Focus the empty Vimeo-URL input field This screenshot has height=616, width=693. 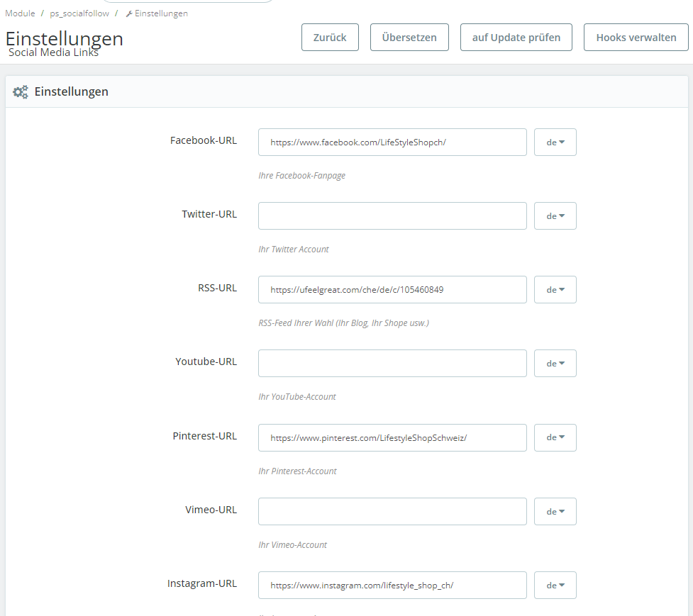click(392, 511)
